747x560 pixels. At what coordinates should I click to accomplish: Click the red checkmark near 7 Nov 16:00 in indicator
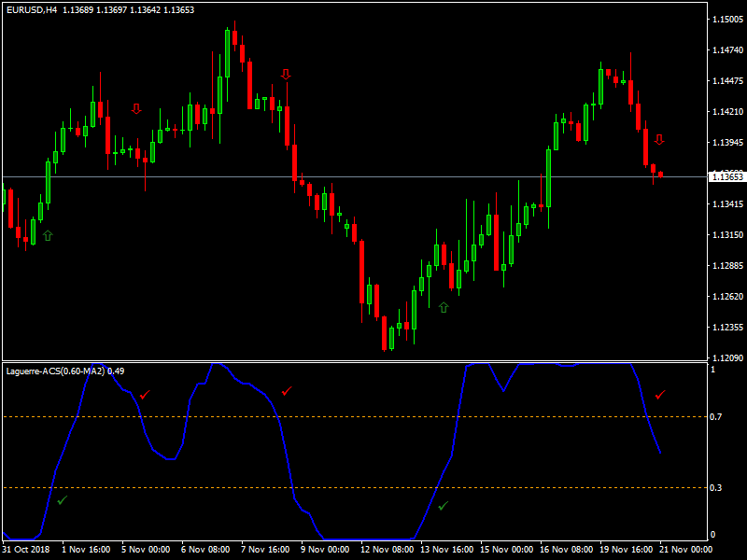[287, 391]
